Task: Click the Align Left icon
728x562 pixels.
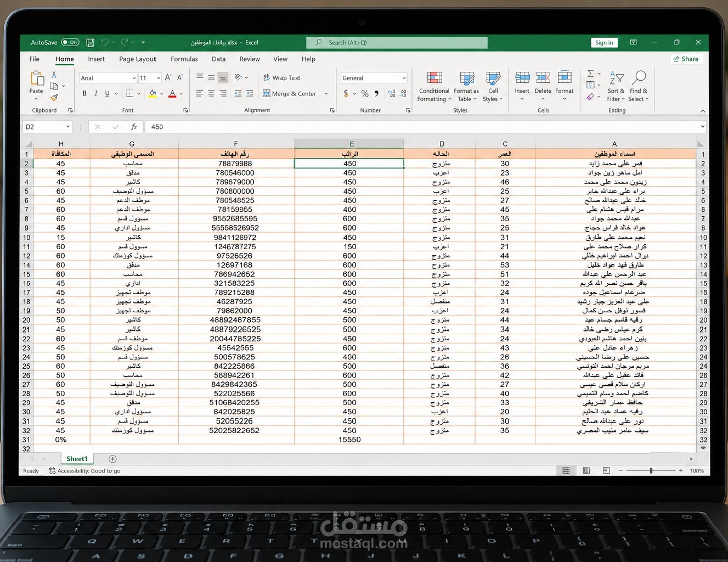Action: pyautogui.click(x=200, y=94)
